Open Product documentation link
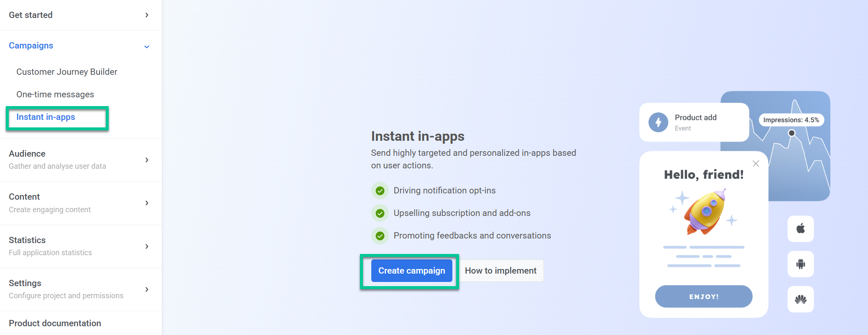 (55, 323)
